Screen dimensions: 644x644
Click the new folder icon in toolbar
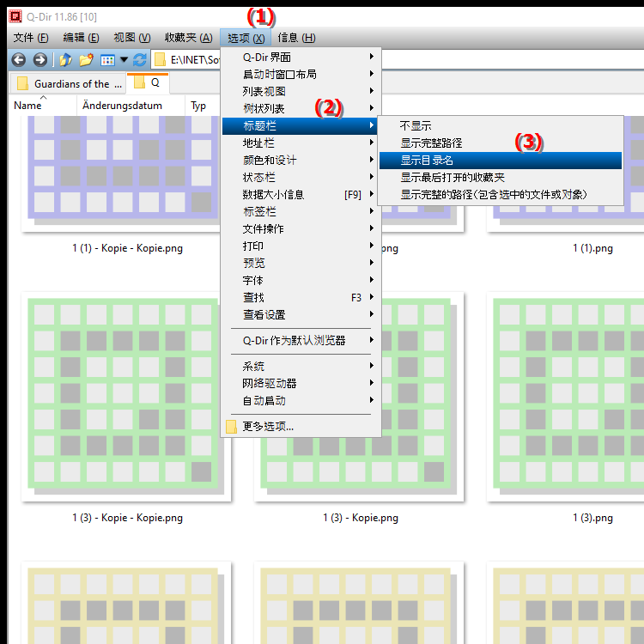click(x=86, y=60)
